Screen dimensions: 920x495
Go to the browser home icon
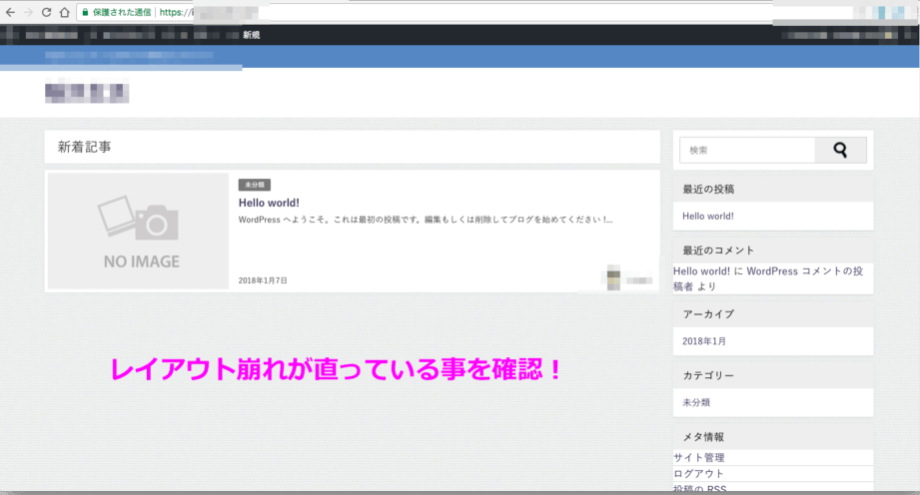64,12
